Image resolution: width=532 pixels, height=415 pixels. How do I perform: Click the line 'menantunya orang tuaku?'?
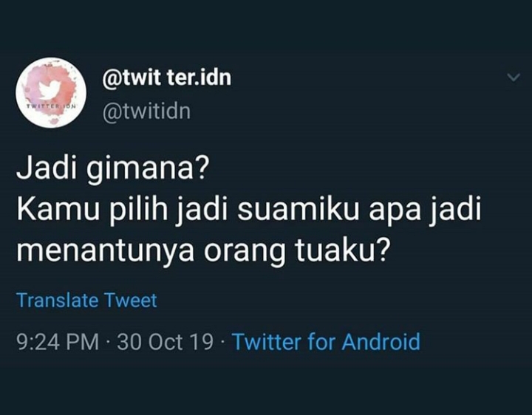click(x=202, y=252)
